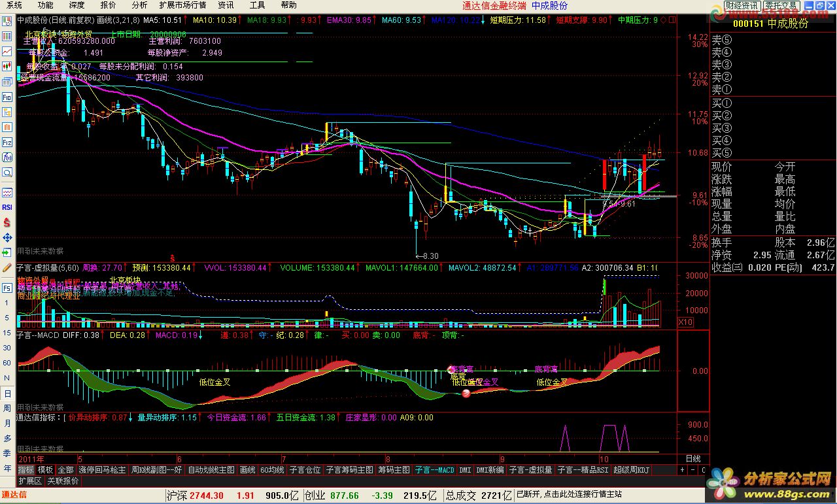Select the 年 yearly period
This screenshot has height=504, width=837.
pyautogui.click(x=7, y=468)
